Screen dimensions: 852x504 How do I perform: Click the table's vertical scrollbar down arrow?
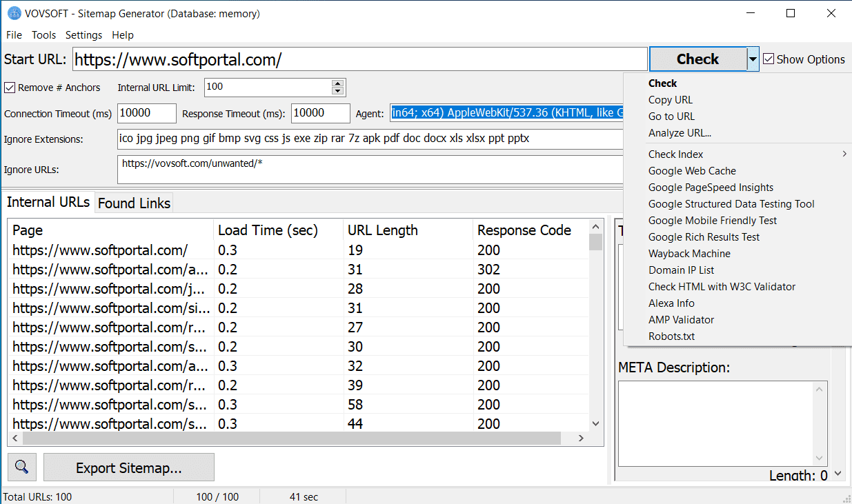coord(596,423)
